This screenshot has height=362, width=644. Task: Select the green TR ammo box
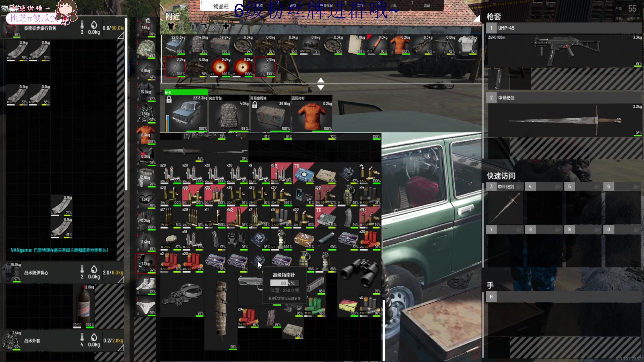tap(326, 217)
